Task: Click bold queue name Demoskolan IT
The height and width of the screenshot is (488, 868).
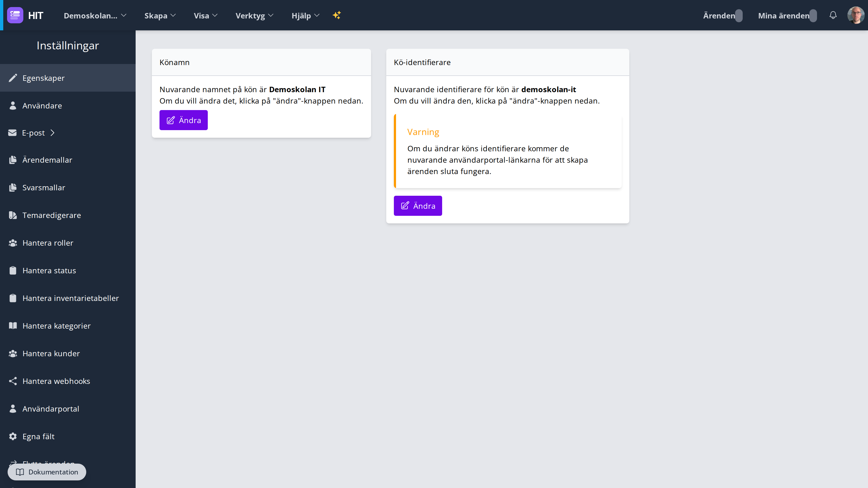Action: click(297, 89)
